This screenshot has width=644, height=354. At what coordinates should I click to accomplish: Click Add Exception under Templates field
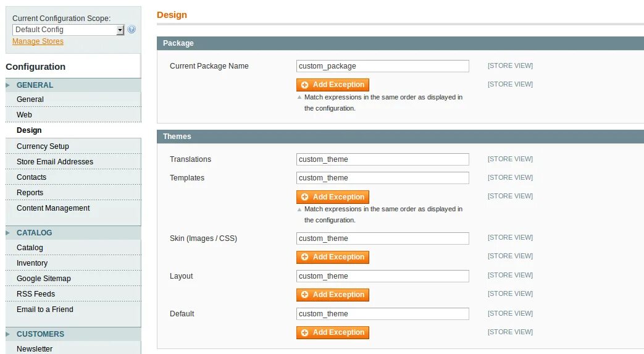(333, 197)
